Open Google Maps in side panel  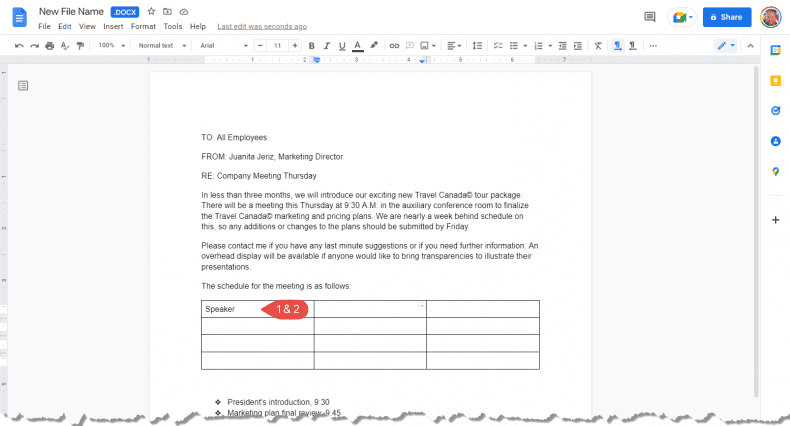click(x=775, y=172)
